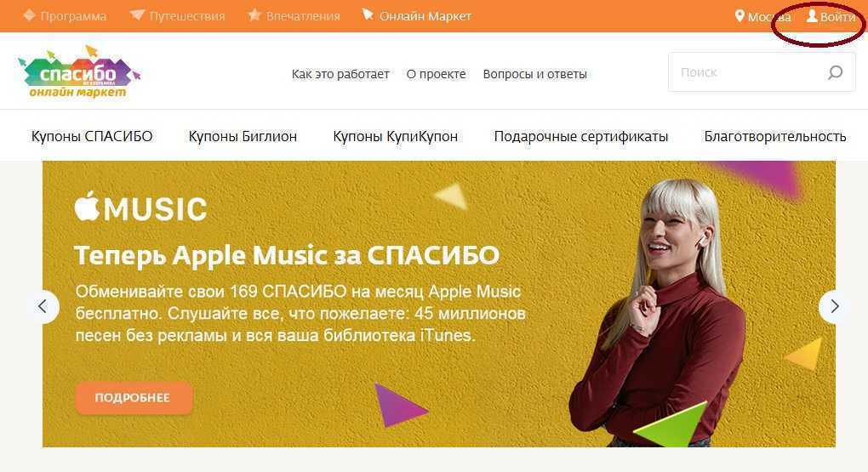Open the Купоны СПАСИБО category
This screenshot has height=472, width=868.
(x=92, y=136)
